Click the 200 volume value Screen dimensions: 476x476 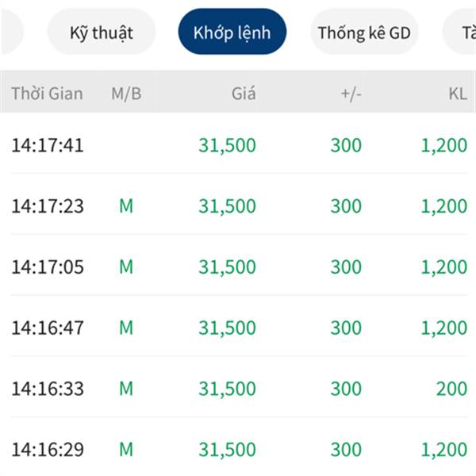click(451, 389)
